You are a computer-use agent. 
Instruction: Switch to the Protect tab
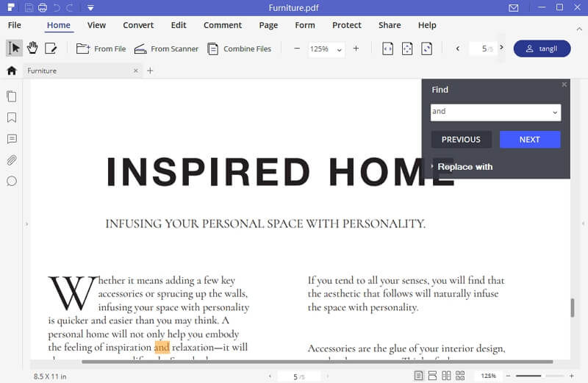(x=346, y=25)
